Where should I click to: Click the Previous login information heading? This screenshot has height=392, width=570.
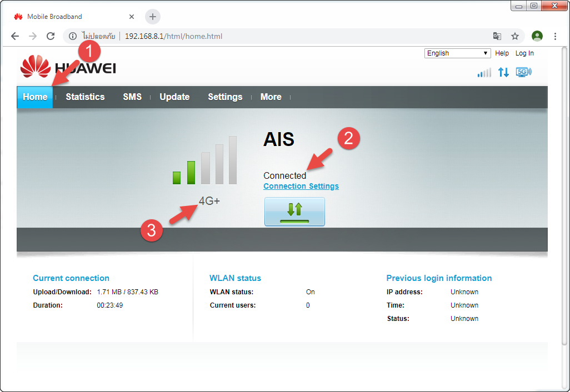tap(439, 278)
